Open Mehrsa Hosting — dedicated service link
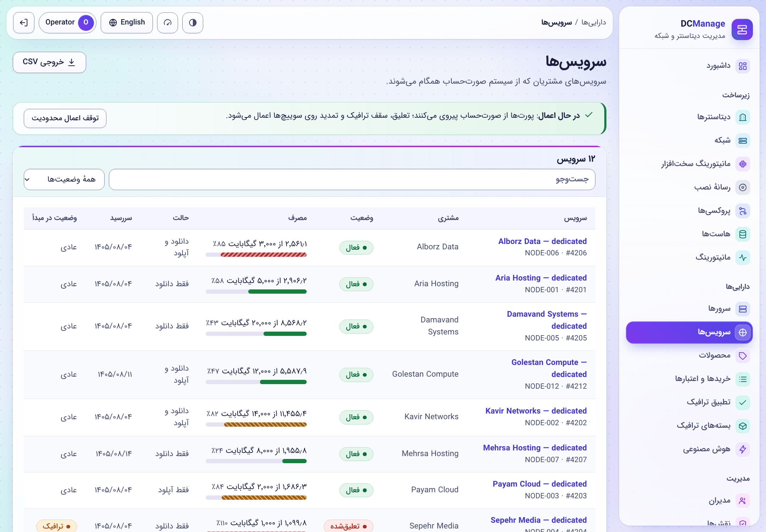766x532 pixels. pyautogui.click(x=535, y=448)
